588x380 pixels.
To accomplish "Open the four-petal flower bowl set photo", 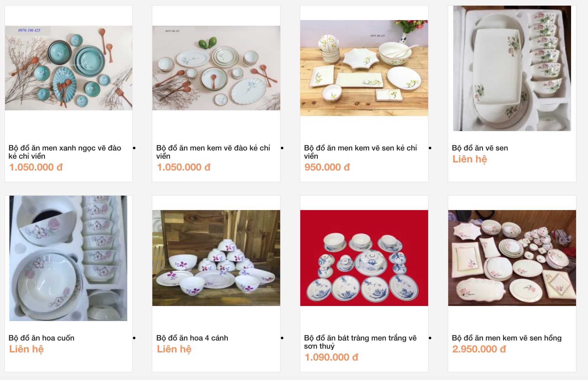I will pyautogui.click(x=216, y=258).
